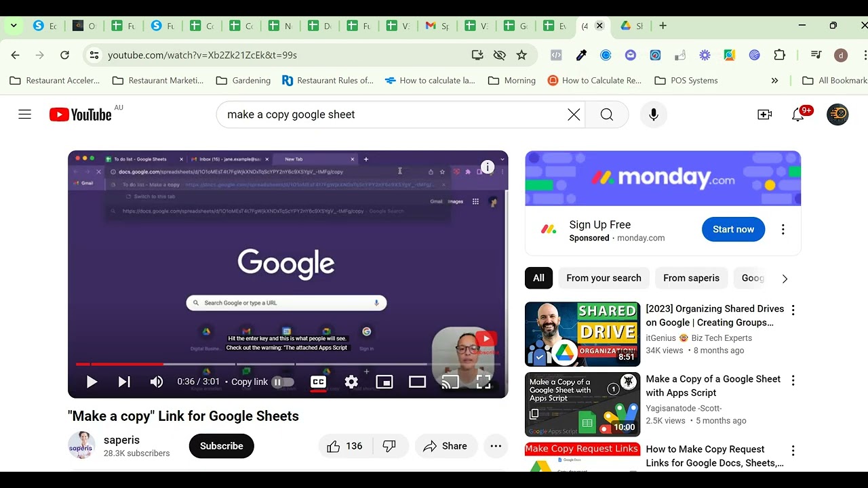
Task: Dislike the video with thumbs down
Action: click(389, 446)
